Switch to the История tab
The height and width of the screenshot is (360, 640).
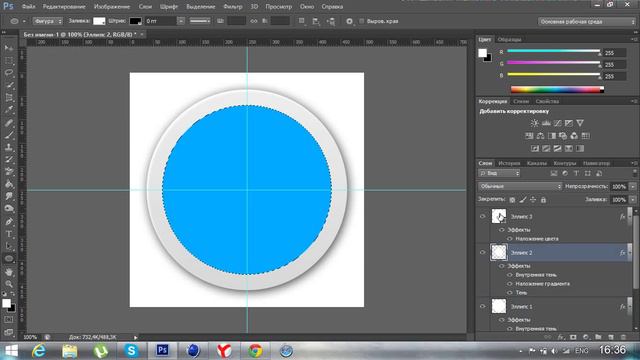coord(509,163)
